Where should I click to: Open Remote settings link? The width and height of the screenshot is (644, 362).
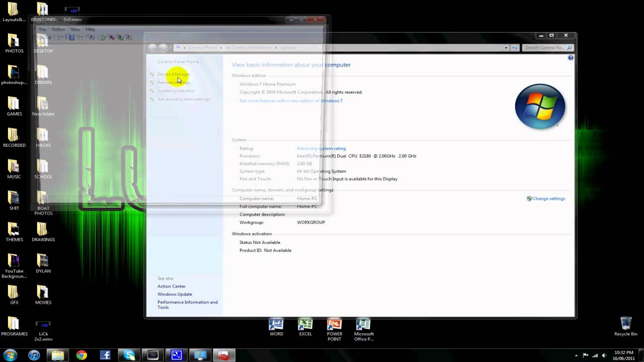tap(174, 82)
